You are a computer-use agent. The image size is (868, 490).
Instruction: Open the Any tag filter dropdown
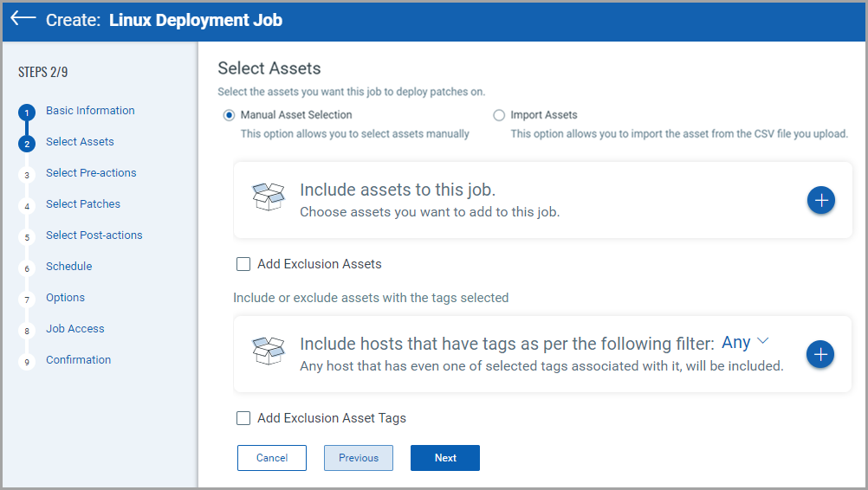tap(745, 342)
